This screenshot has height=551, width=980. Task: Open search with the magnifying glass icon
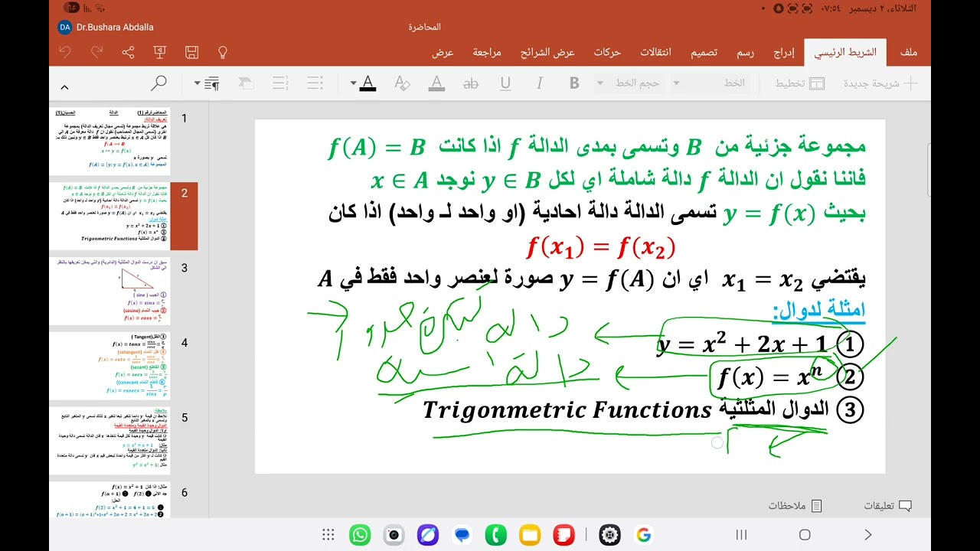point(158,83)
